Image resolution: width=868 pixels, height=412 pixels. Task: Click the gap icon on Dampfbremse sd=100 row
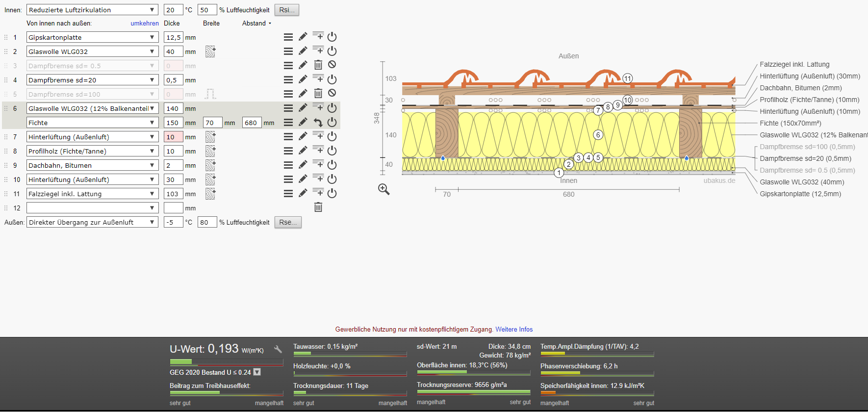pyautogui.click(x=210, y=94)
